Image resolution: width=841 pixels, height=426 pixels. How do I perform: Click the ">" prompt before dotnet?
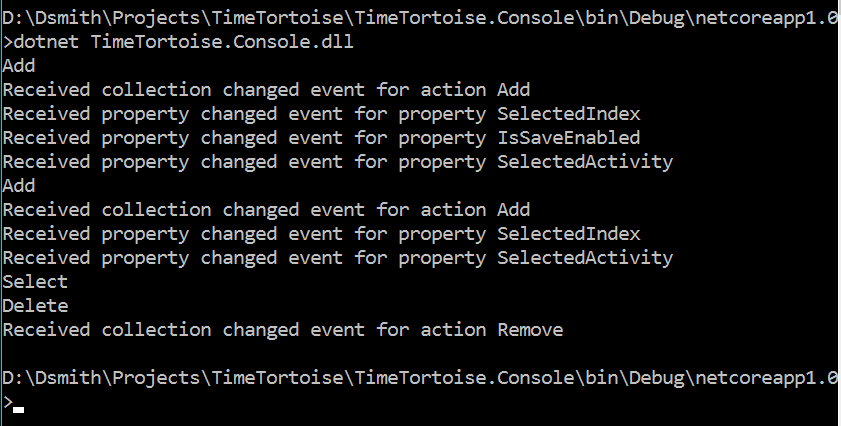pos(8,42)
